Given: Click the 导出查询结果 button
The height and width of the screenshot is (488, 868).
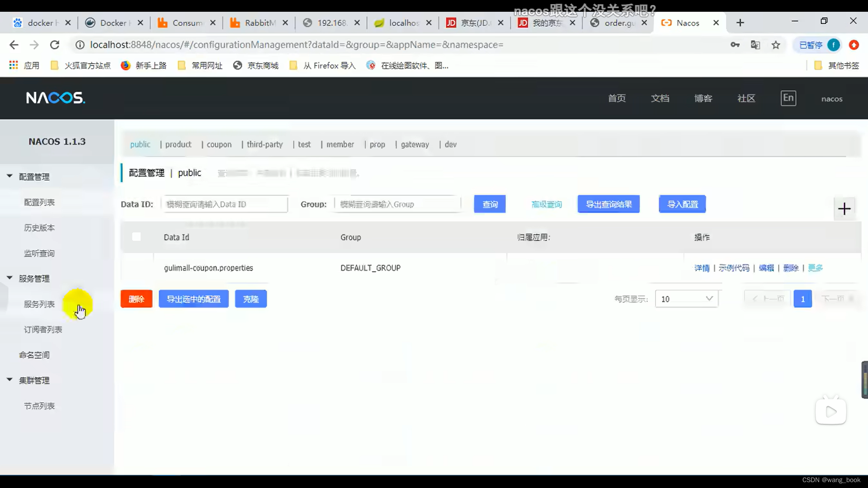Looking at the screenshot, I should (x=609, y=204).
